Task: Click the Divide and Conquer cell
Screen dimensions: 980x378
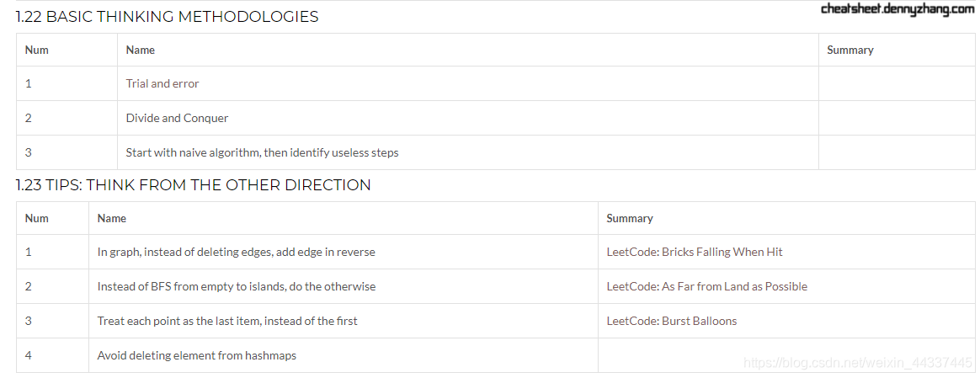Action: pyautogui.click(x=177, y=118)
